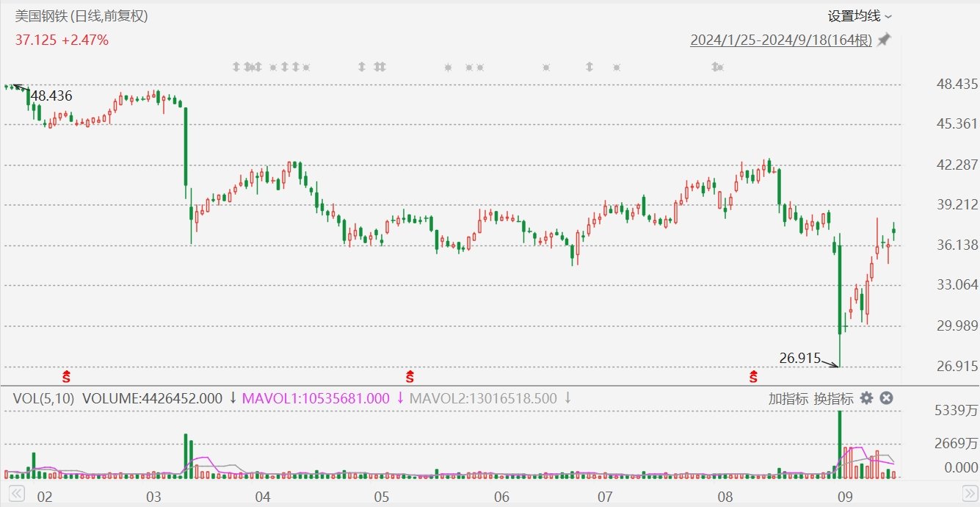980x507 pixels.
Task: Click 换指标 to switch indicator
Action: coord(833,399)
